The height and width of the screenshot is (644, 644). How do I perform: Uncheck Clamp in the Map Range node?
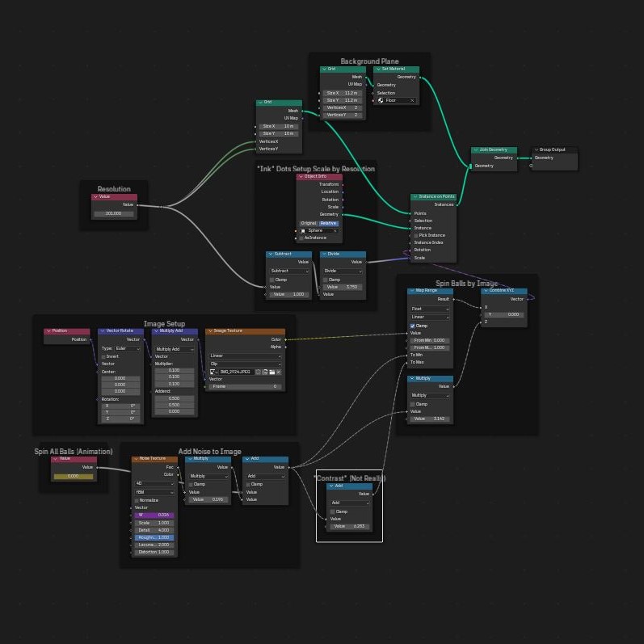tap(413, 326)
